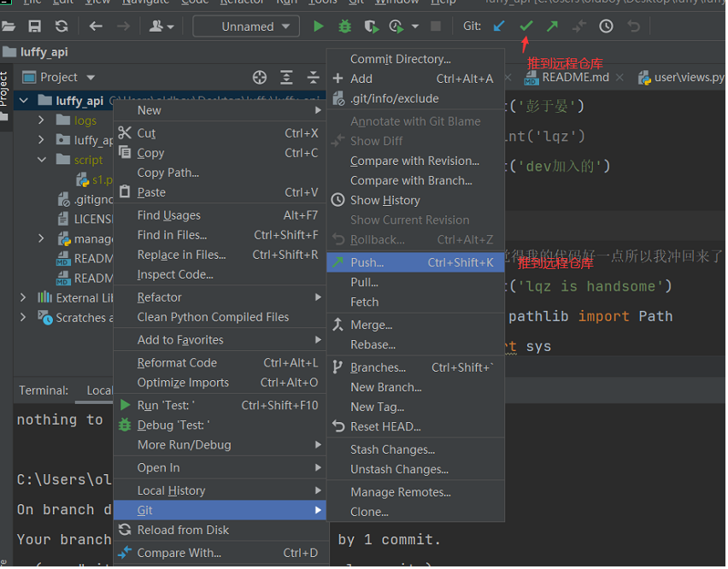Viewport: 728px width, 569px height.
Task: Expand the logs folder in project tree
Action: (x=41, y=120)
